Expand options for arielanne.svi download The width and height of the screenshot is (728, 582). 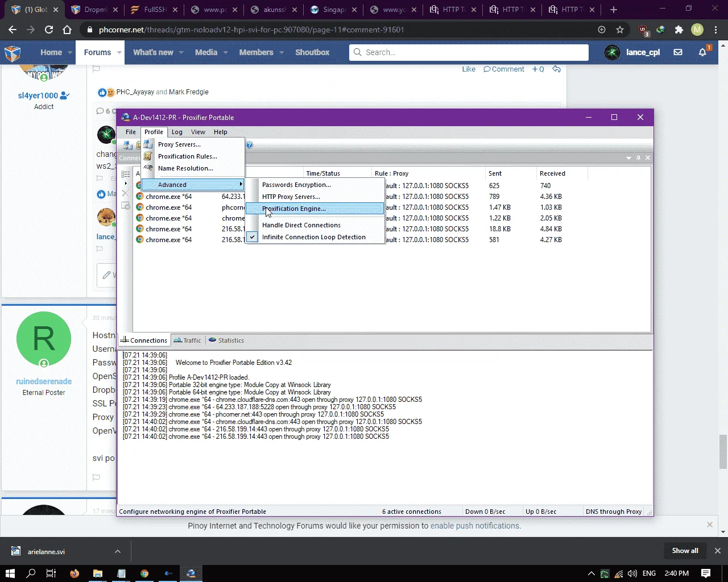click(117, 551)
